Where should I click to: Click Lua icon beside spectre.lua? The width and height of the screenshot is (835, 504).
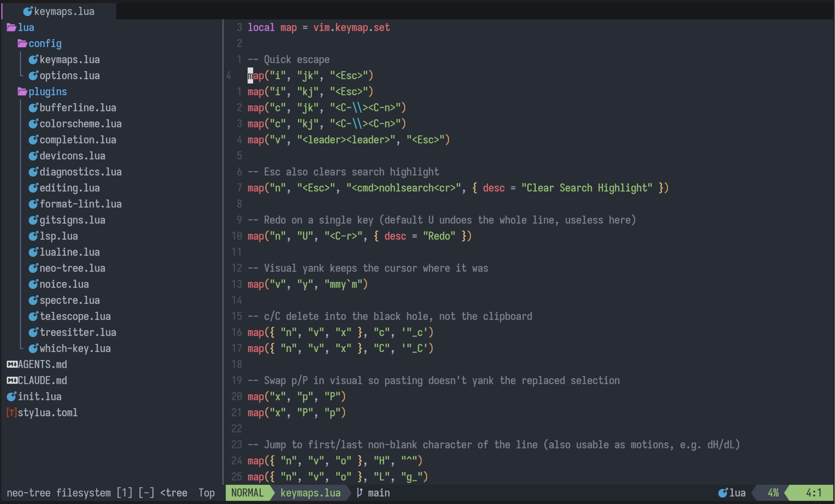33,300
